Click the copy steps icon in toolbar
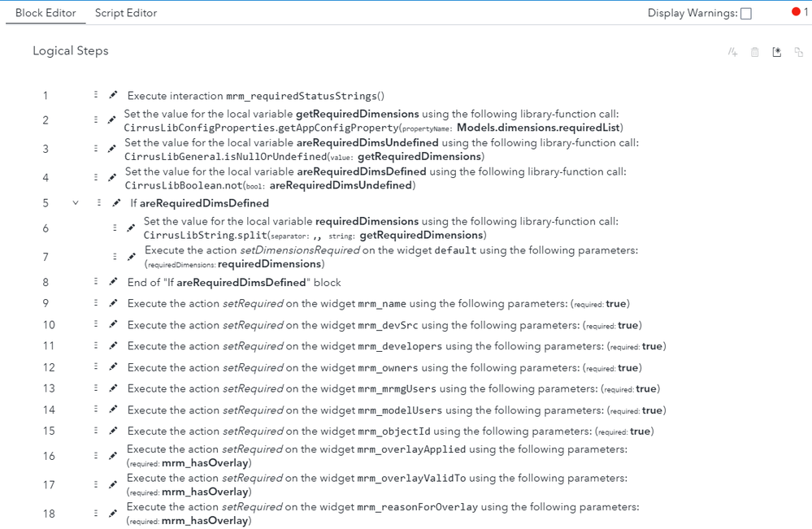This screenshot has width=812, height=529. (798, 52)
